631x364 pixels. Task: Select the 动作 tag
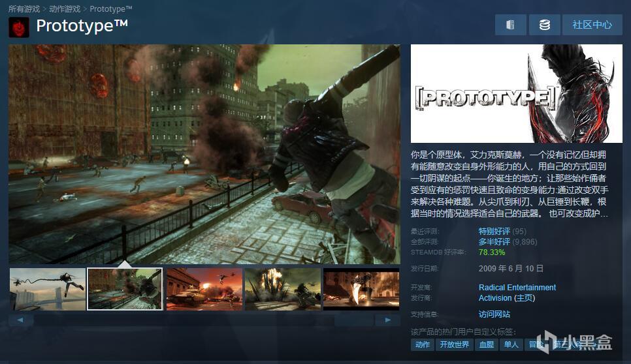tap(423, 344)
